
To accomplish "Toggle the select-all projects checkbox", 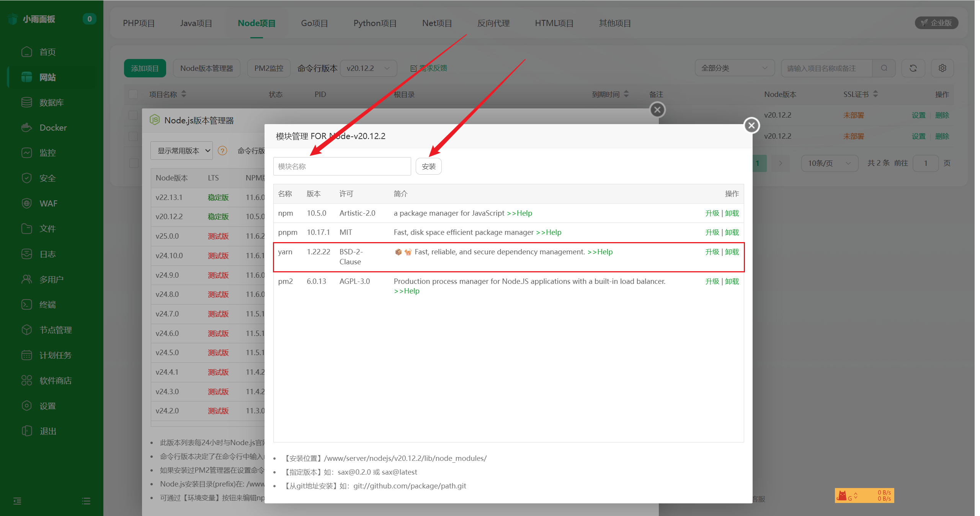I will click(x=133, y=94).
